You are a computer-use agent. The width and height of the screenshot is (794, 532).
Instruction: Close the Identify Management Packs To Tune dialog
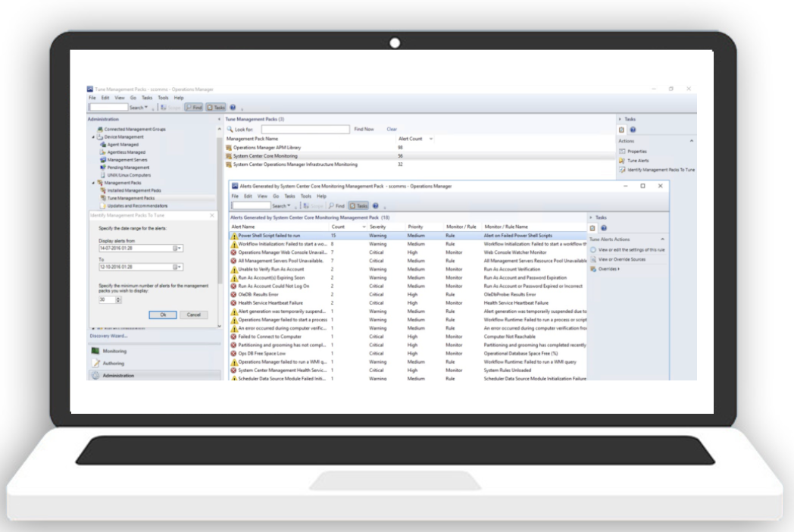212,215
